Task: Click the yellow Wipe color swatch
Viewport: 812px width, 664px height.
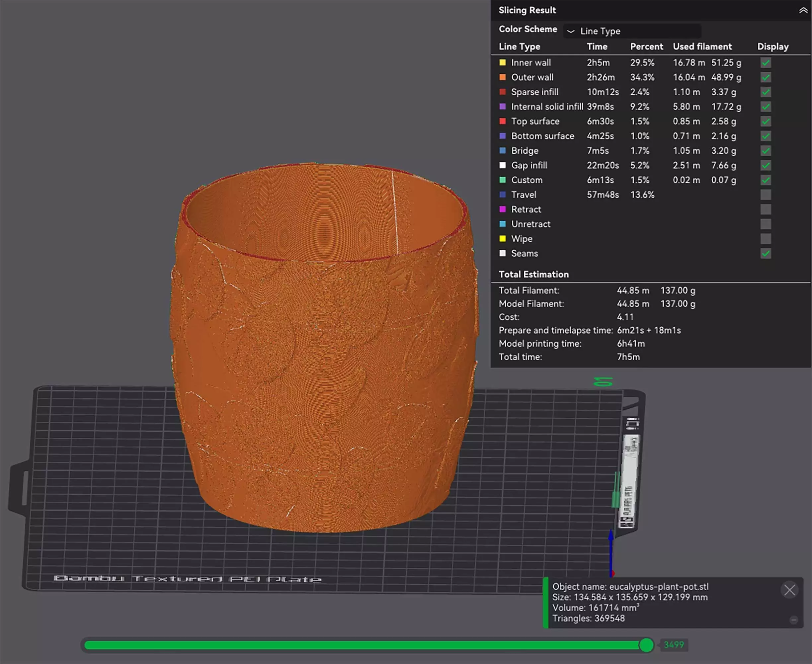Action: coord(503,239)
